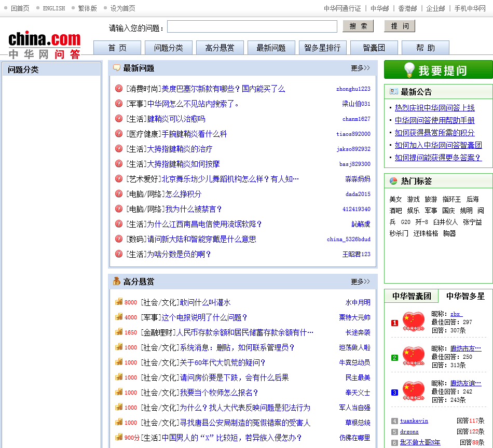Open 企业邮 link
Viewport: 493px width, 448px height.
435,8
